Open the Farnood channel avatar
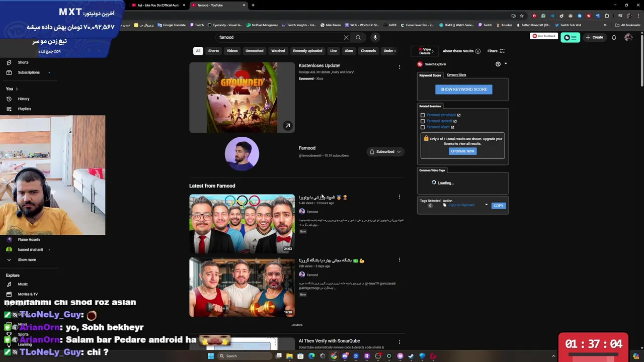 point(242,153)
